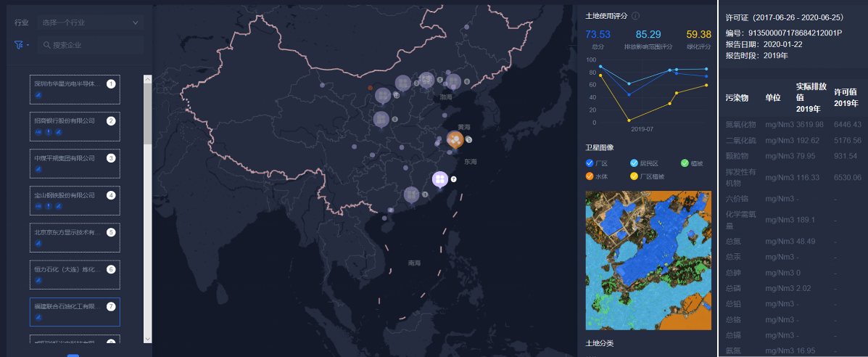Toggle the 居民区 satellite layer checkbox
Screen dimensions: 868x357
(x=635, y=163)
